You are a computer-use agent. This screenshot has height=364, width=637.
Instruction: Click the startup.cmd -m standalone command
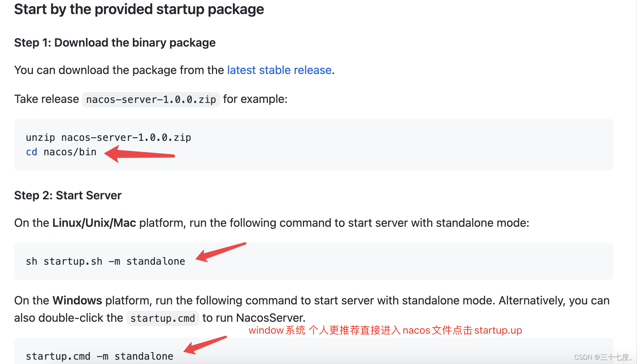[100, 356]
